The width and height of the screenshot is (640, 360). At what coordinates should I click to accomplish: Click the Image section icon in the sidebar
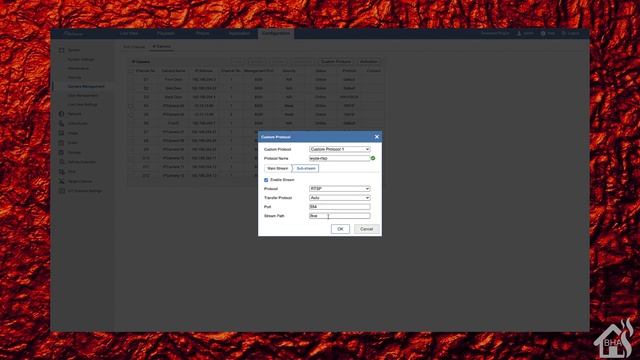pyautogui.click(x=61, y=133)
